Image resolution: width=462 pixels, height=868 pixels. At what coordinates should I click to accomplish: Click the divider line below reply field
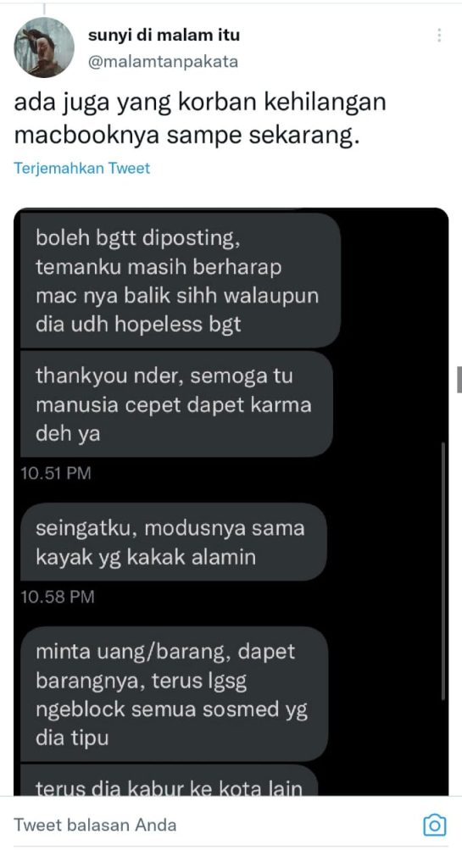[x=231, y=847]
